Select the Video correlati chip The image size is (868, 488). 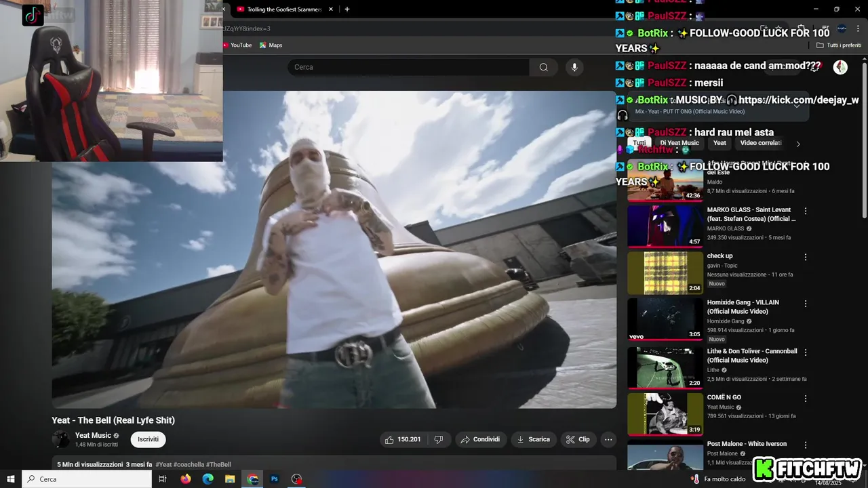pyautogui.click(x=761, y=143)
